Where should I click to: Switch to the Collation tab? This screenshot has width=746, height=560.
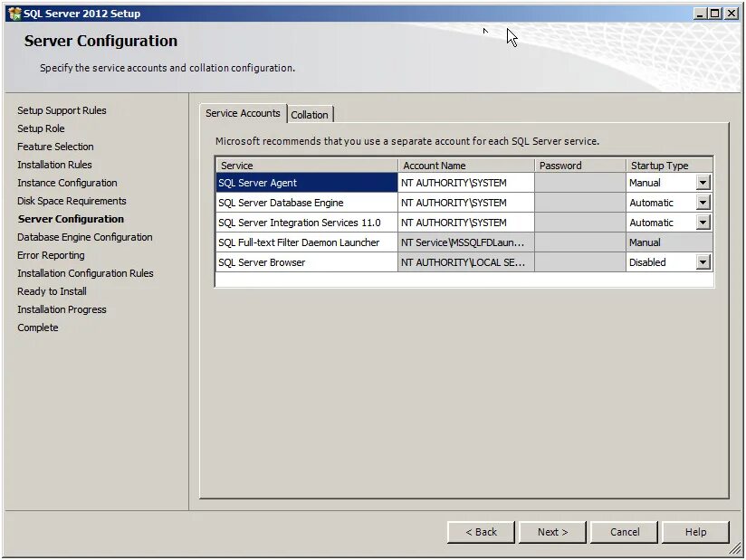310,115
